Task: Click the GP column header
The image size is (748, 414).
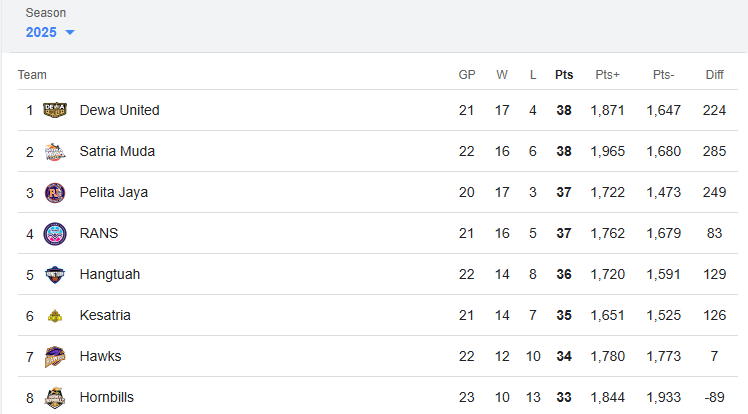Action: coord(467,75)
